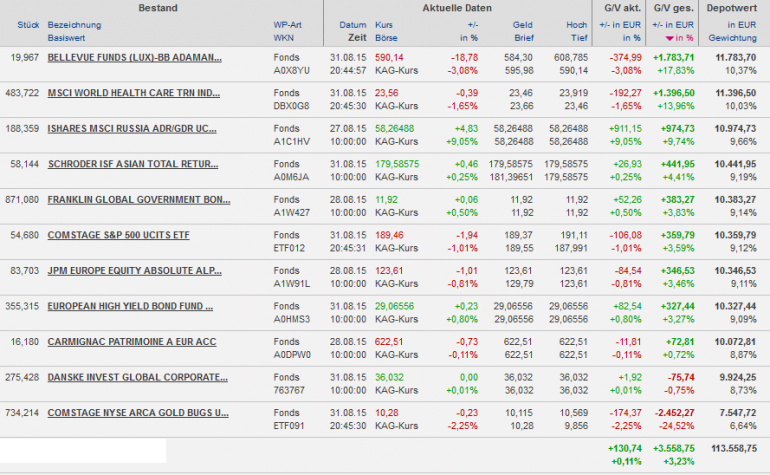Open DANSKE INVEST GLOBAL CORPORATE... fund
The image size is (770, 475).
(134, 377)
